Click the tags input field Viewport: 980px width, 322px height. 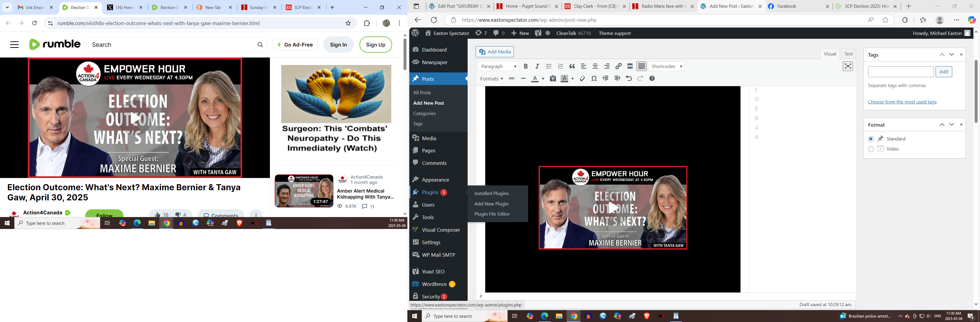[900, 72]
